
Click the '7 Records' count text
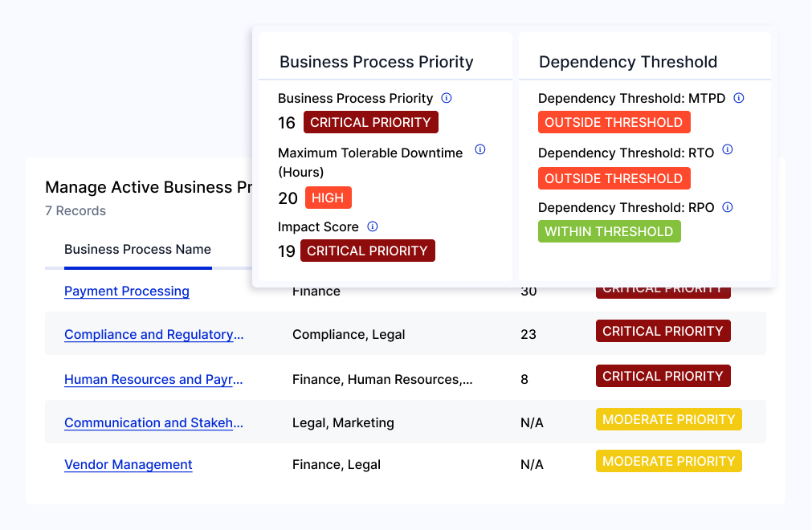pos(75,210)
